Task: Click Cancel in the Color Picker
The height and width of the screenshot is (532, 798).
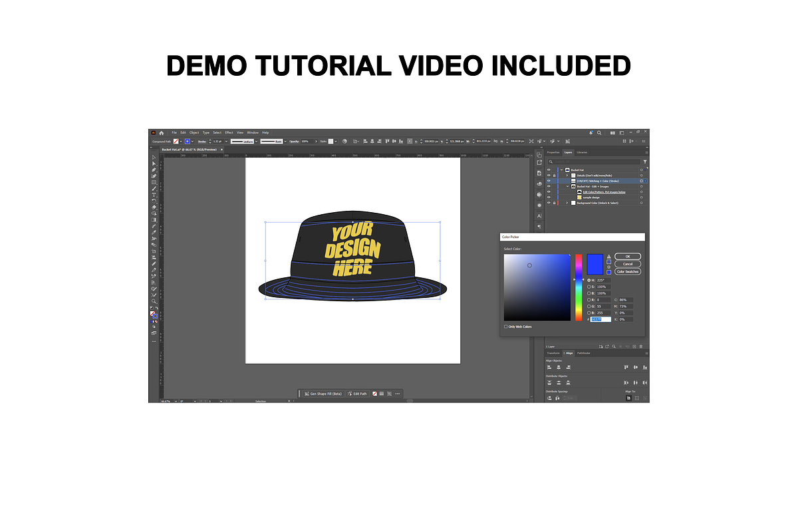Action: coord(628,264)
